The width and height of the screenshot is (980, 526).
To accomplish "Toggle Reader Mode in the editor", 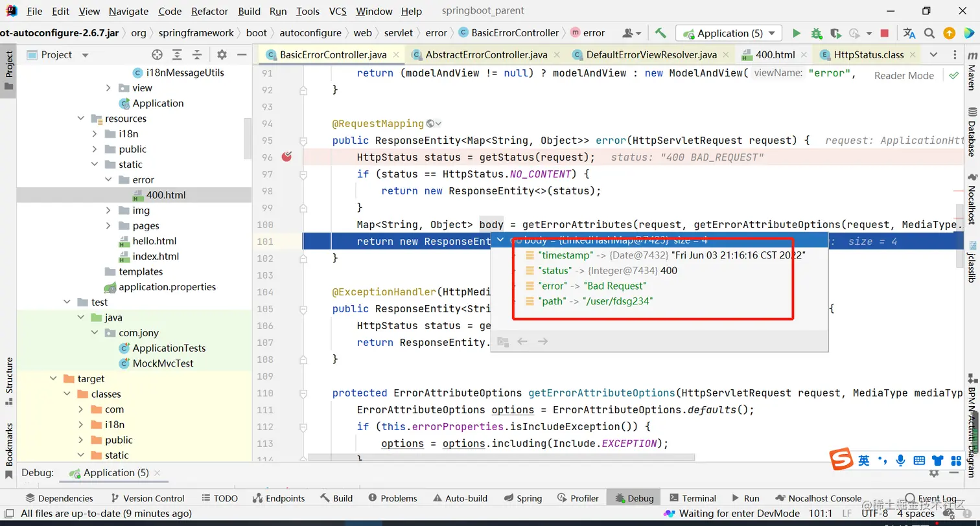I will (904, 75).
